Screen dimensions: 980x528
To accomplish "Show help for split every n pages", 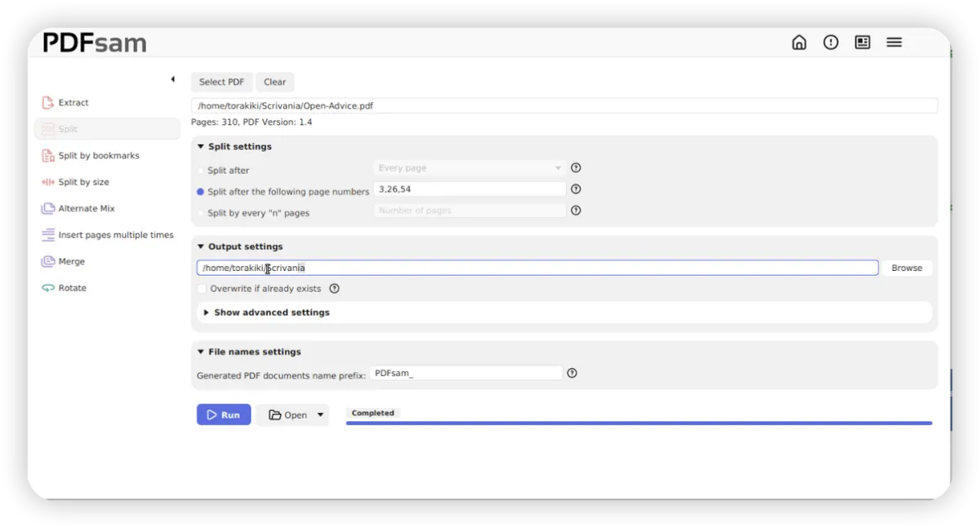I will [x=576, y=211].
